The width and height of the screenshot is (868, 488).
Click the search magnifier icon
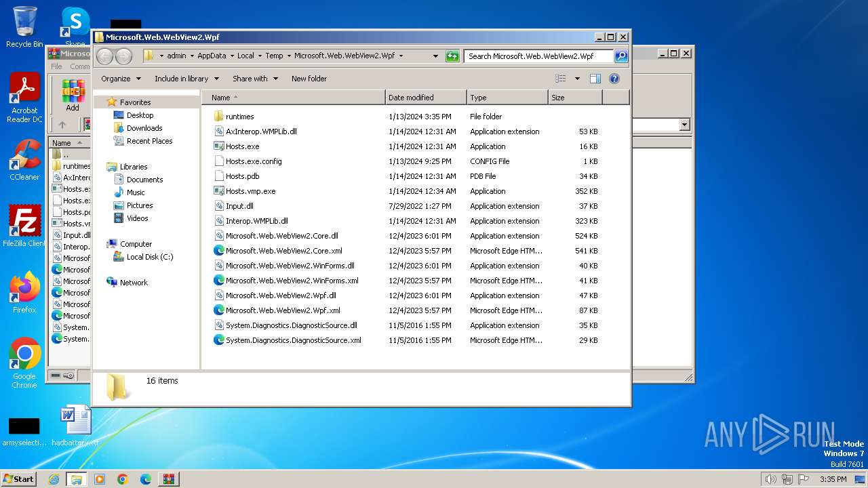click(621, 56)
